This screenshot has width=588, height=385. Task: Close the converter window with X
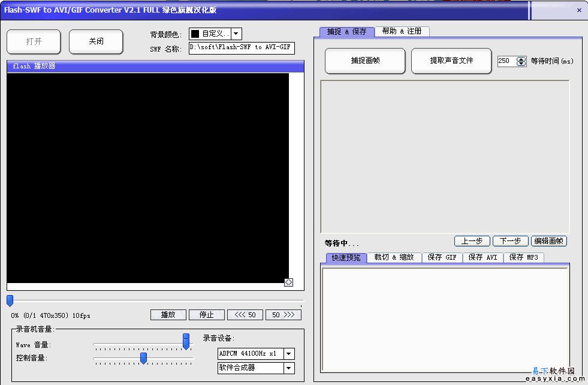click(579, 10)
